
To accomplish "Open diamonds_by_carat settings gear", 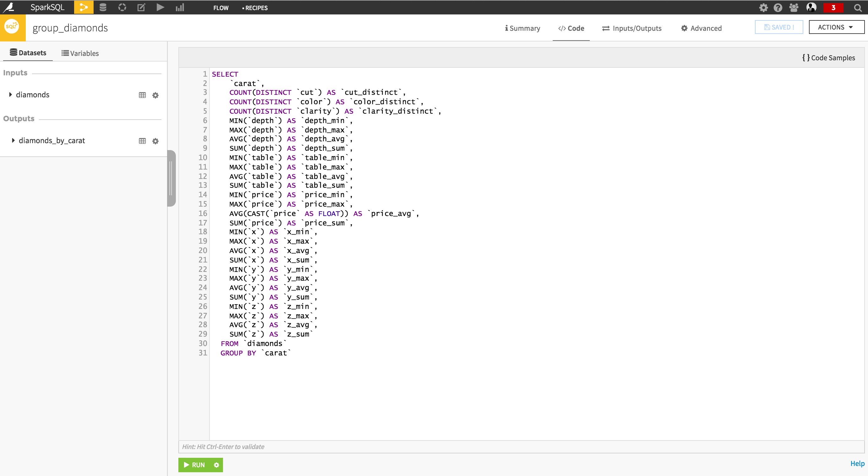I will pos(155,141).
